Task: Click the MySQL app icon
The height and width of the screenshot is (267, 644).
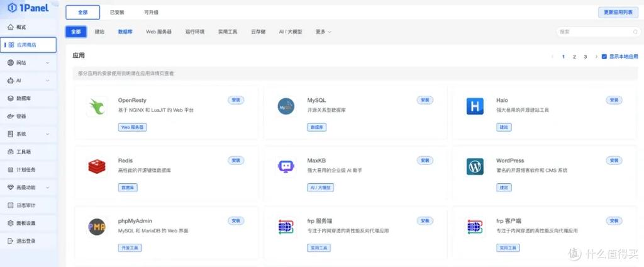Action: [x=286, y=106]
